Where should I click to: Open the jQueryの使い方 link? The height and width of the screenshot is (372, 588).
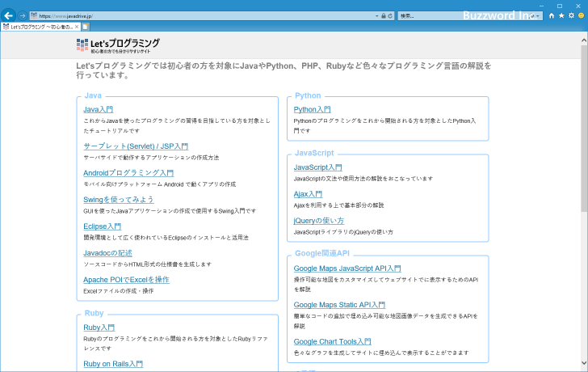pyautogui.click(x=319, y=221)
